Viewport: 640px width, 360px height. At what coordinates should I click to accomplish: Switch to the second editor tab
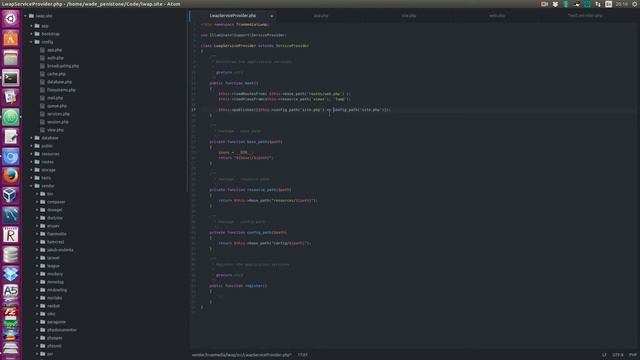point(321,16)
